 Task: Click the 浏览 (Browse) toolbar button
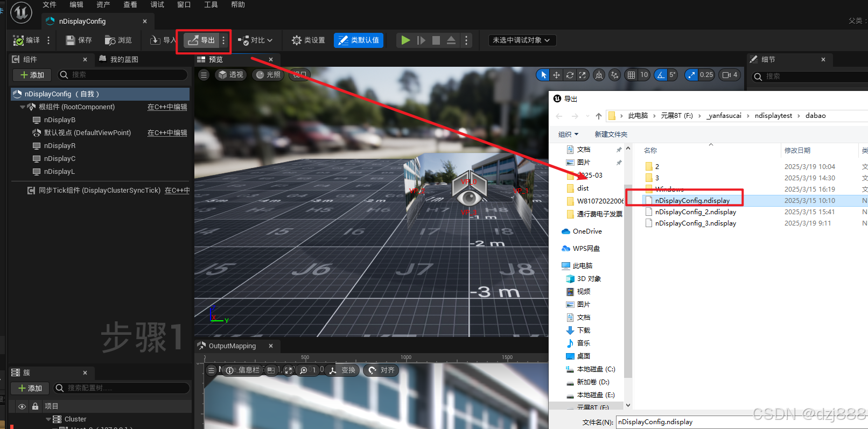(x=118, y=40)
